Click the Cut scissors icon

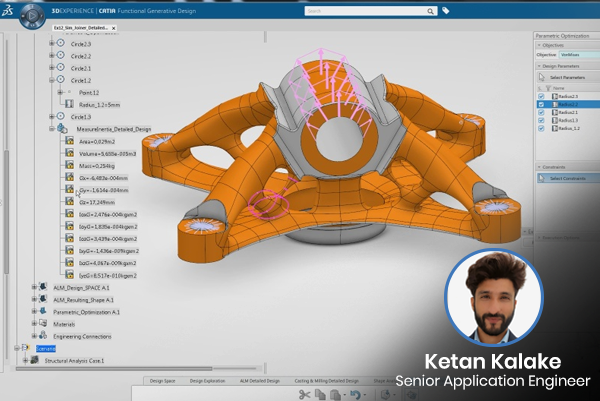304,394
